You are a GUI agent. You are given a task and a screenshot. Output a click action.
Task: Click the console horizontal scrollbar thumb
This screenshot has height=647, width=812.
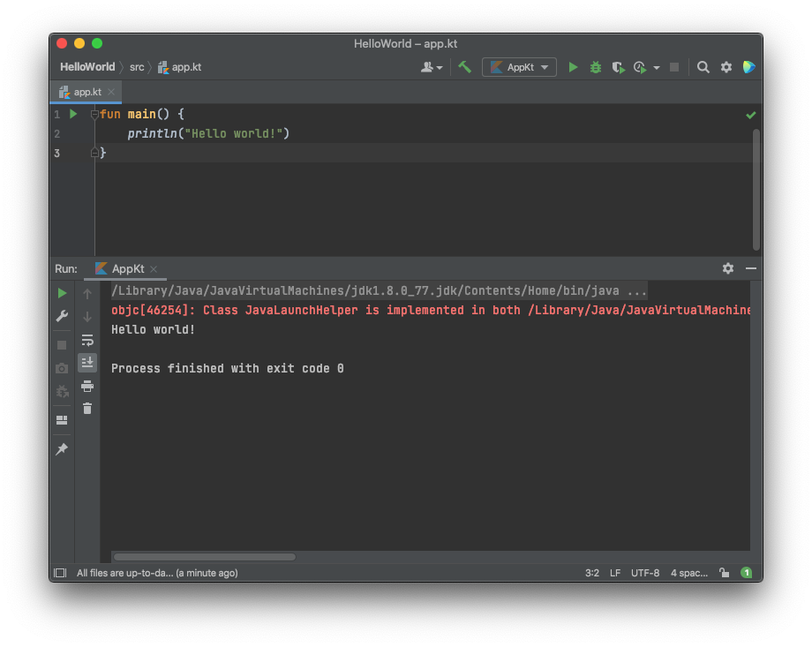point(205,557)
